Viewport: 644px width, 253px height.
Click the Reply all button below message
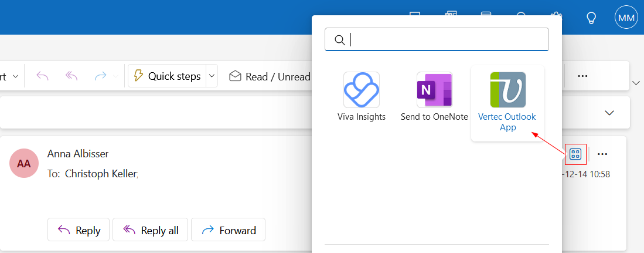pos(150,230)
